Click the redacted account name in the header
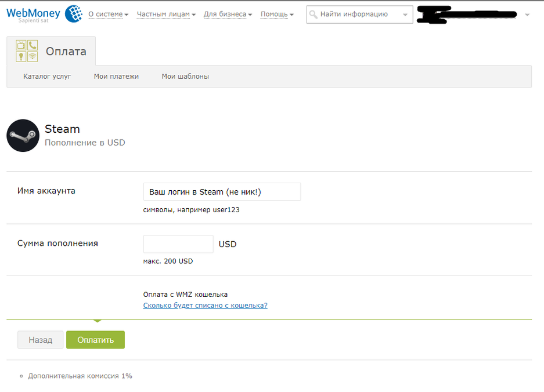This screenshot has width=544, height=392. tap(467, 14)
